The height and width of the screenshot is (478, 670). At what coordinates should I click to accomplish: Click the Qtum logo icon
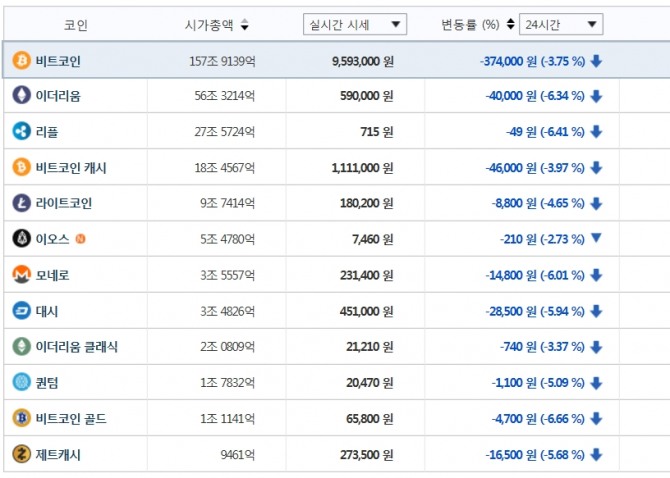(x=21, y=382)
